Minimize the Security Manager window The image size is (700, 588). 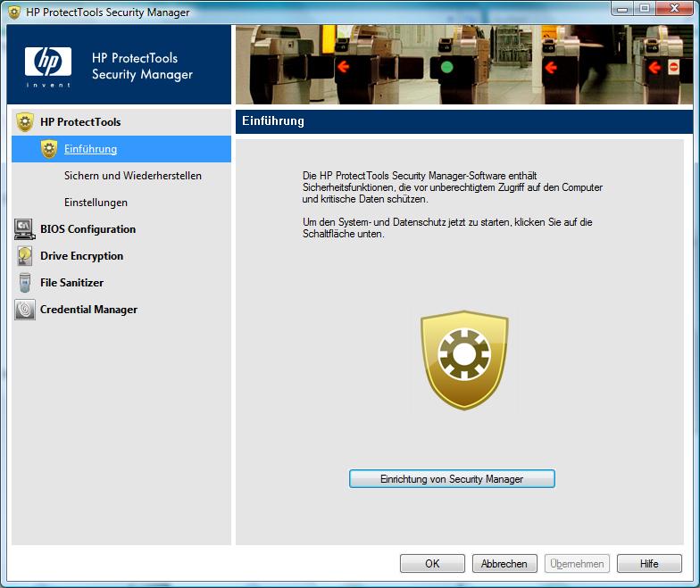623,9
